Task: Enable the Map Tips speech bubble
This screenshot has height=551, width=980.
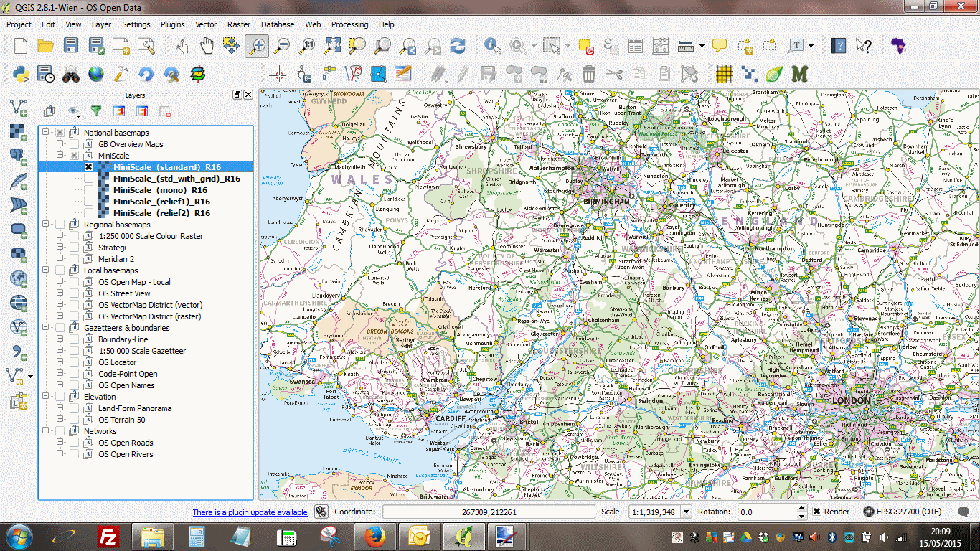Action: point(720,46)
